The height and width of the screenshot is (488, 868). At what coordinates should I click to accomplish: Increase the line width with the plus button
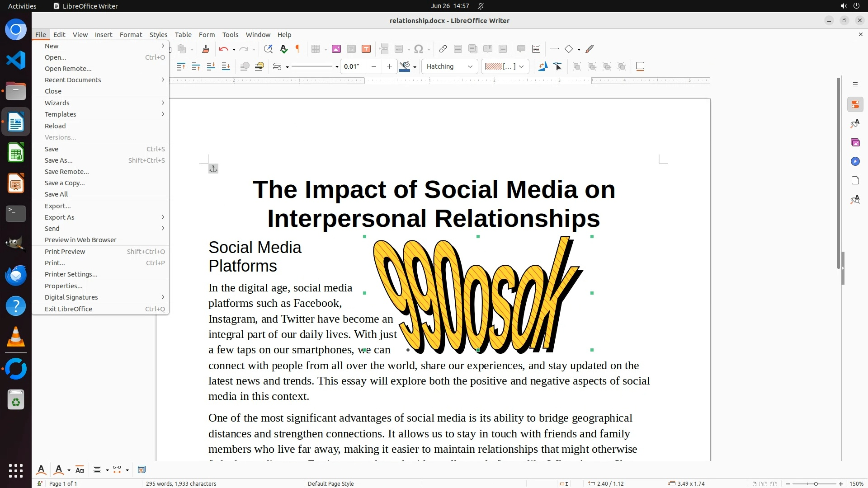click(389, 66)
